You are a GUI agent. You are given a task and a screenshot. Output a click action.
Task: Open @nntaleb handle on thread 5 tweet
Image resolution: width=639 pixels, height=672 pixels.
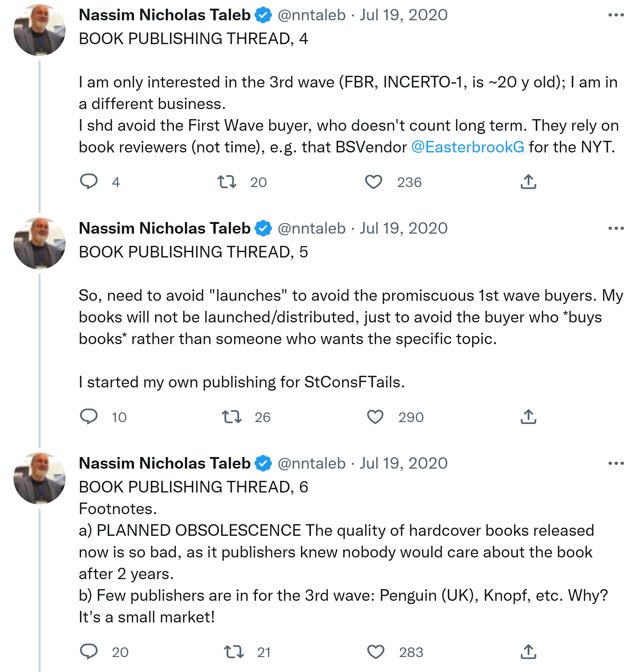312,229
